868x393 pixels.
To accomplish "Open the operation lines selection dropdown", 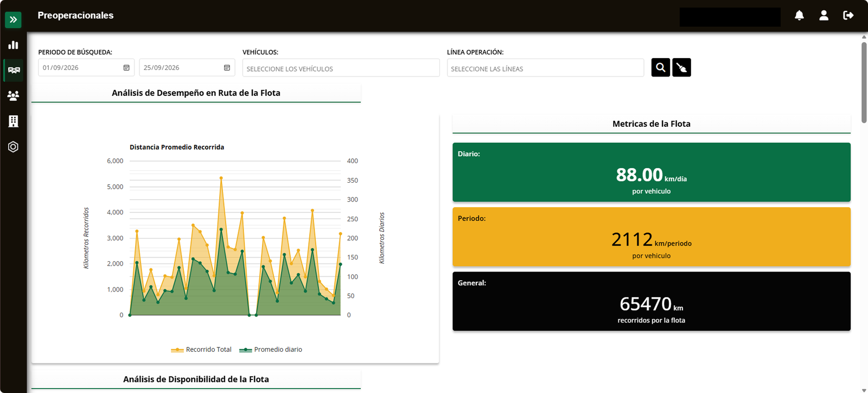I will [x=545, y=68].
